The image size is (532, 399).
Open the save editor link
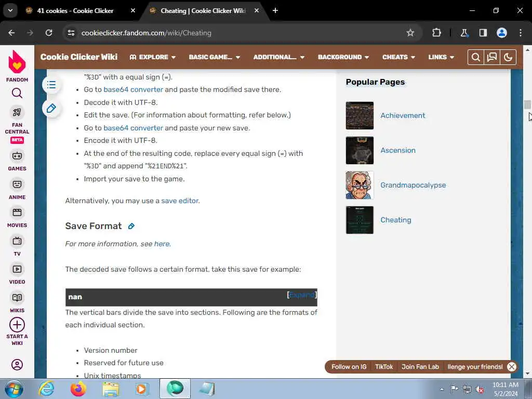click(180, 201)
